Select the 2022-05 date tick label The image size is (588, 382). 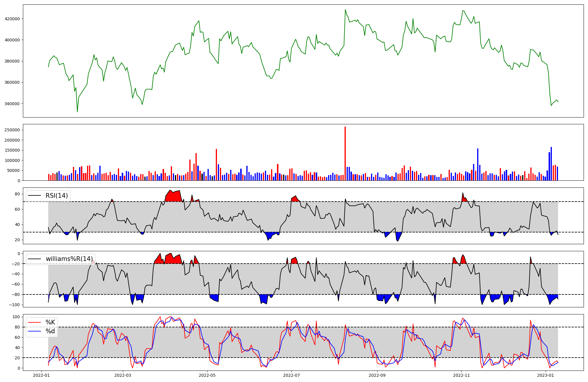[207, 375]
